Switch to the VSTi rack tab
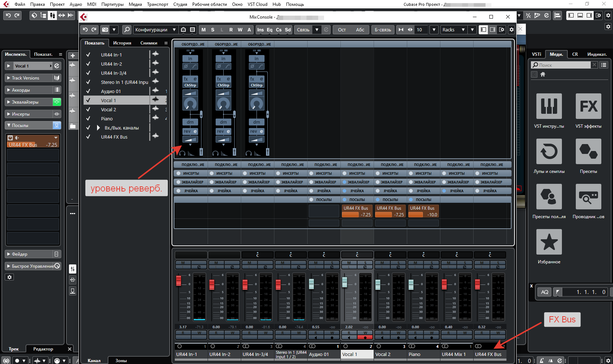 (536, 54)
